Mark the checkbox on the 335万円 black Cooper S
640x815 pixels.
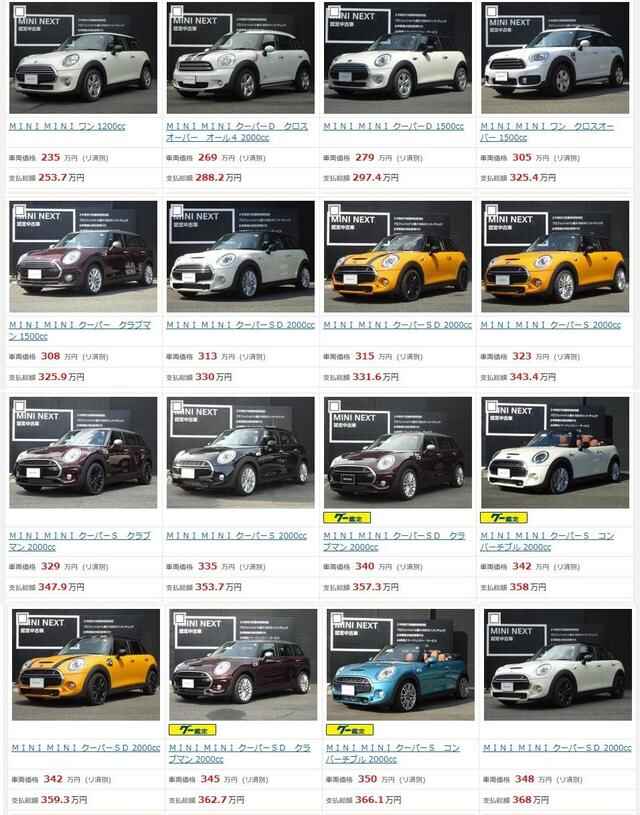177,406
